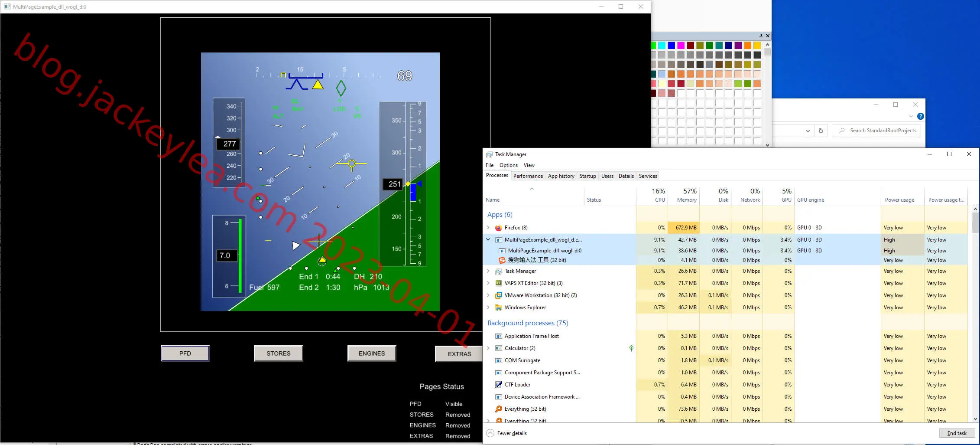Screen dimensions: 980x445
Task: Expand the Firefox process group
Action: (488, 228)
